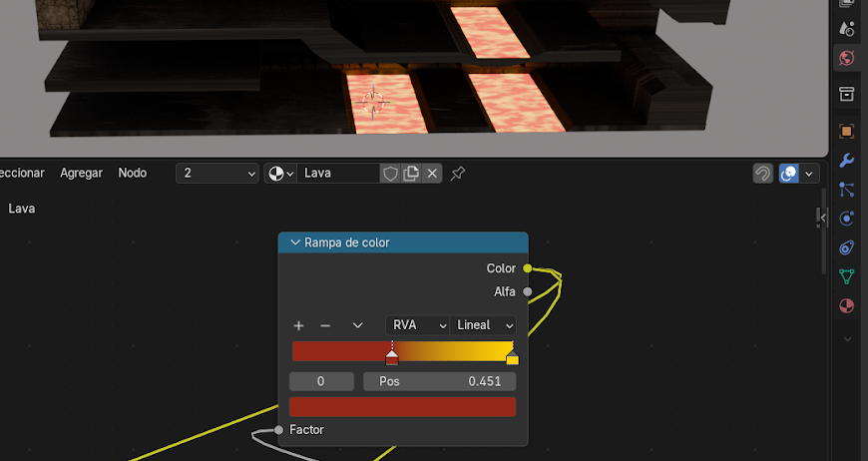
Task: Click the material browse sphere icon
Action: click(280, 174)
